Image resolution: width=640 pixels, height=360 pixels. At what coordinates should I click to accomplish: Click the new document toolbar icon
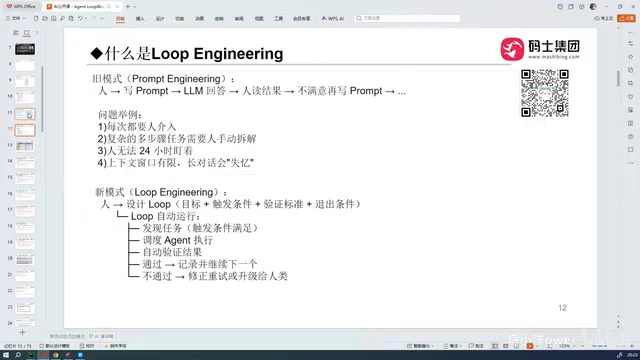tap(36, 18)
